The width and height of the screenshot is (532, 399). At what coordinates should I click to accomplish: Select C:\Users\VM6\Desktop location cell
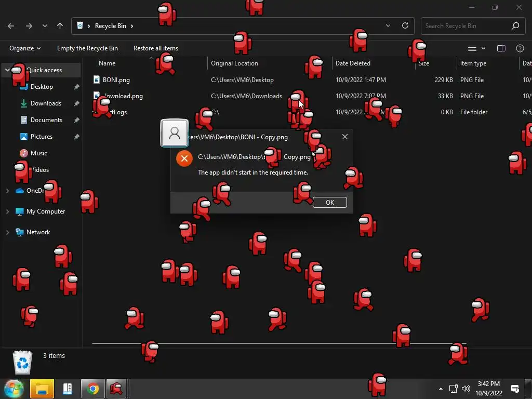[x=242, y=80]
